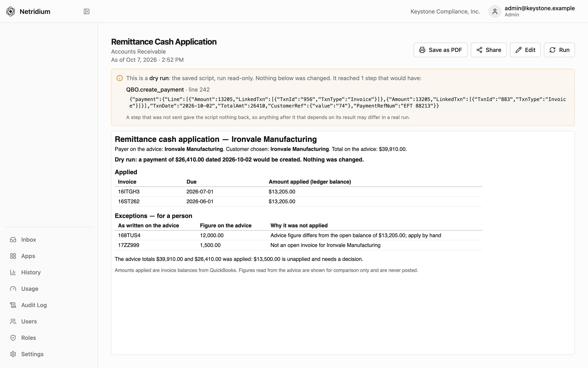The width and height of the screenshot is (588, 368).
Task: Save the report as PDF
Action: (440, 50)
